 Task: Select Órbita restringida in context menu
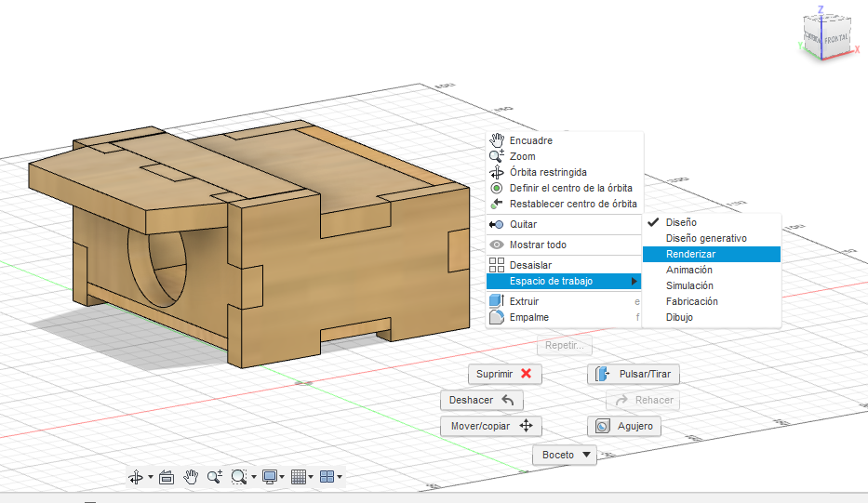[565, 172]
